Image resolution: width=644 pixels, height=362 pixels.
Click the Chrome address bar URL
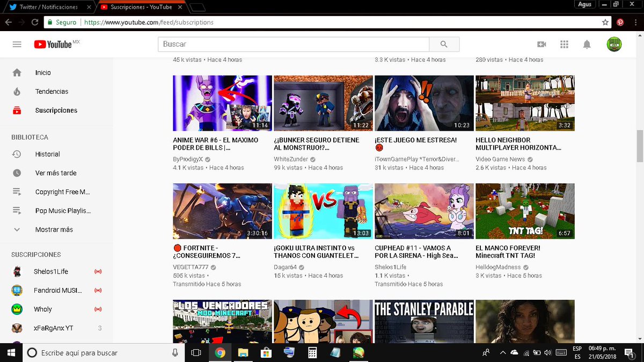(x=149, y=23)
